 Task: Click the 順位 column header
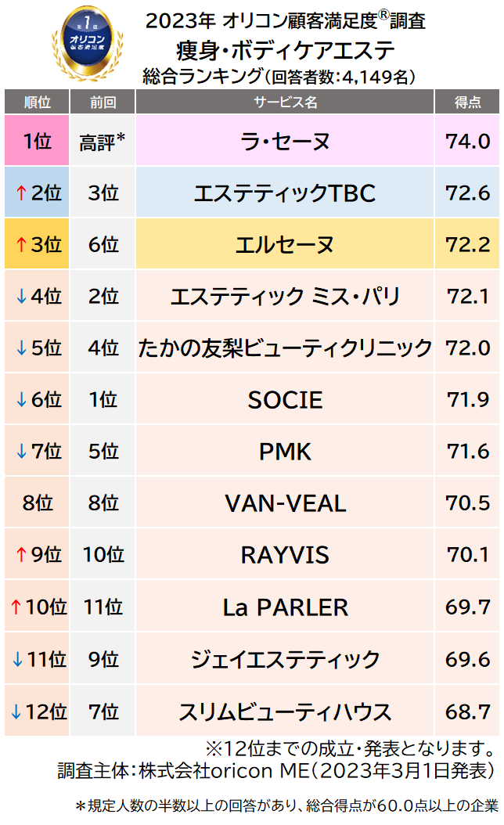[x=38, y=103]
